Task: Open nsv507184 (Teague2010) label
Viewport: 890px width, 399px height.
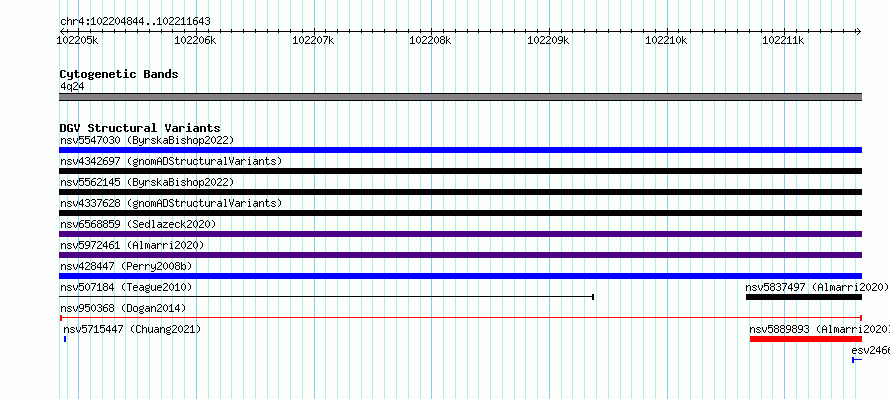Action: point(126,287)
